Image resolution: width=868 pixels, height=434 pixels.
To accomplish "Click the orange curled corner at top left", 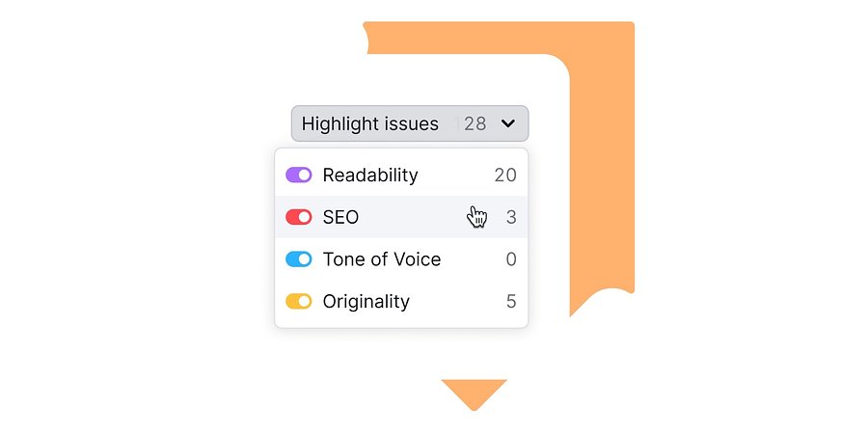I will 366,37.
